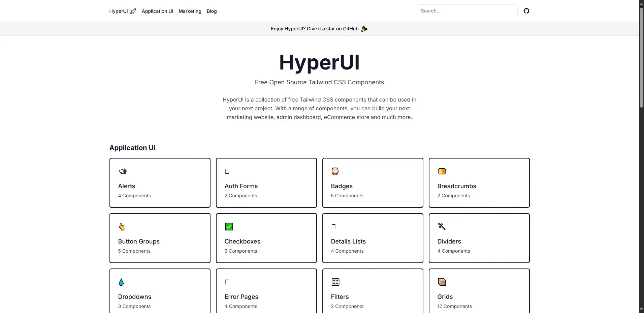Click the rocket icon next to HyperUI logo
This screenshot has width=644, height=313.
[133, 11]
